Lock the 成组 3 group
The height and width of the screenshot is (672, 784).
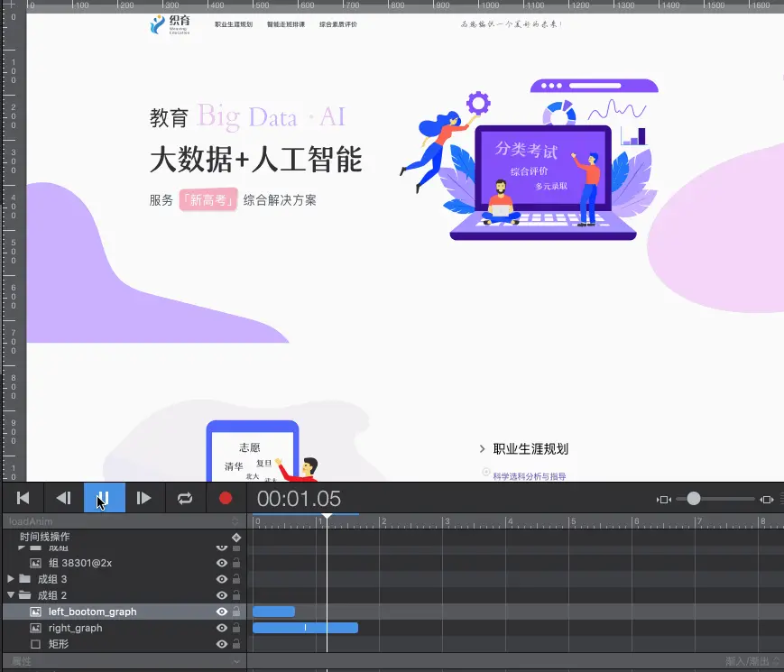[236, 579]
